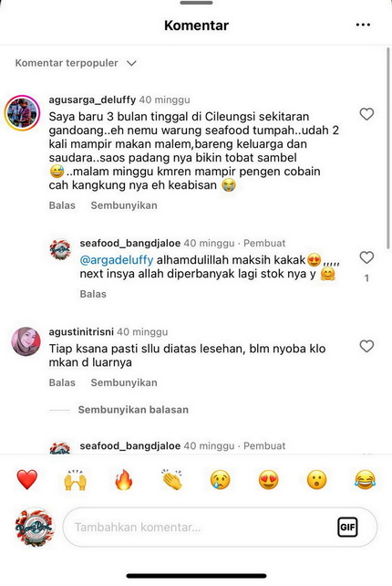Open the GIF picker button

pos(347,527)
